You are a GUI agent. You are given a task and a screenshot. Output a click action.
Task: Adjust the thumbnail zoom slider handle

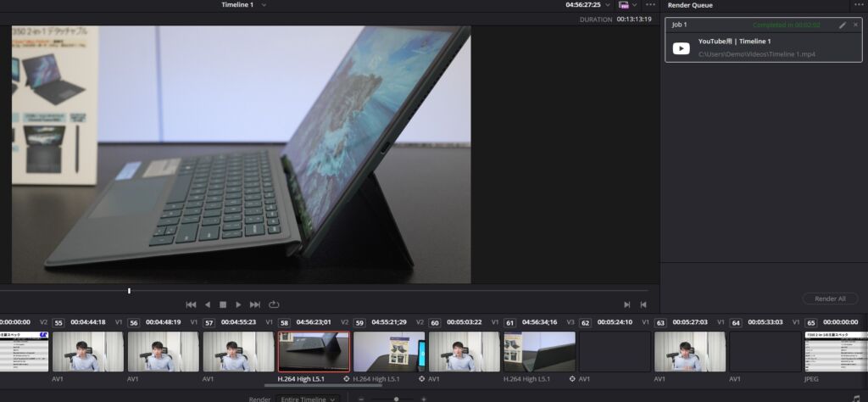pyautogui.click(x=397, y=399)
